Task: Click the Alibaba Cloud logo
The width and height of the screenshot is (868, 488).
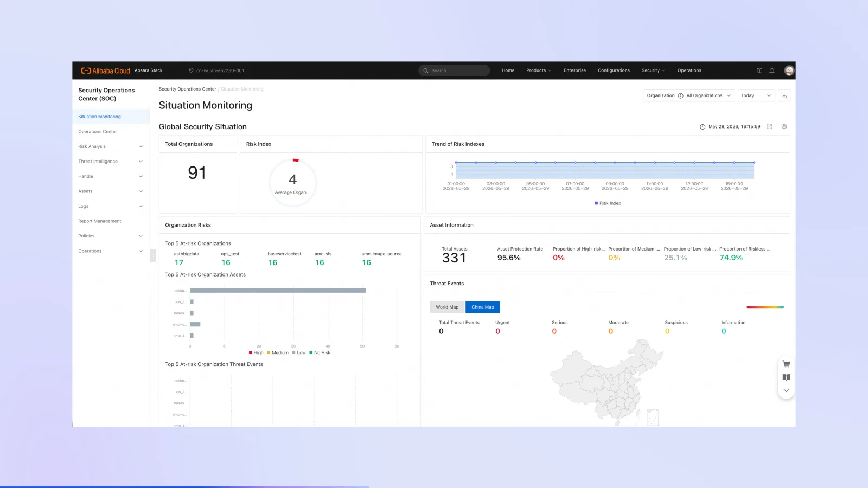Action: 106,70
